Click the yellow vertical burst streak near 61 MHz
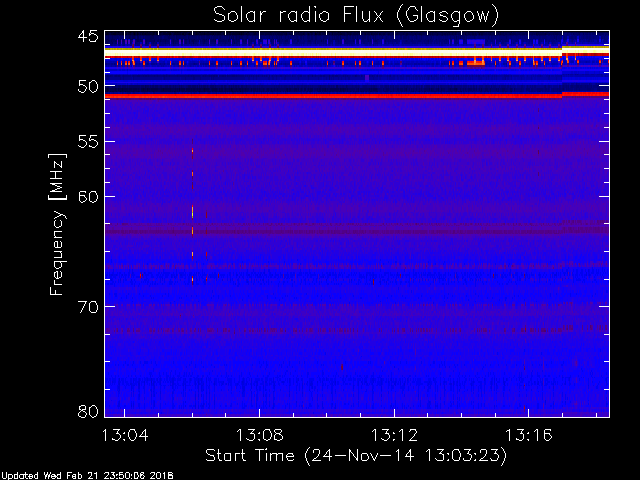The image size is (640, 480). pos(192,212)
